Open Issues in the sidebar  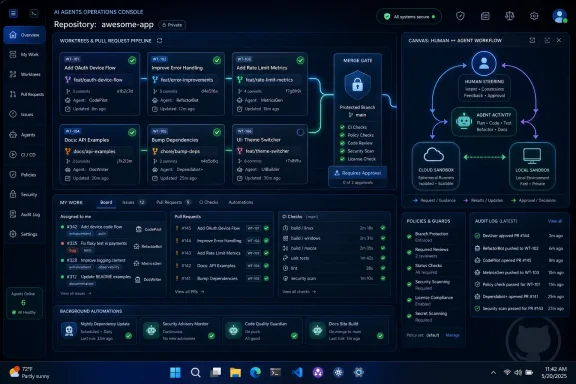pos(25,114)
